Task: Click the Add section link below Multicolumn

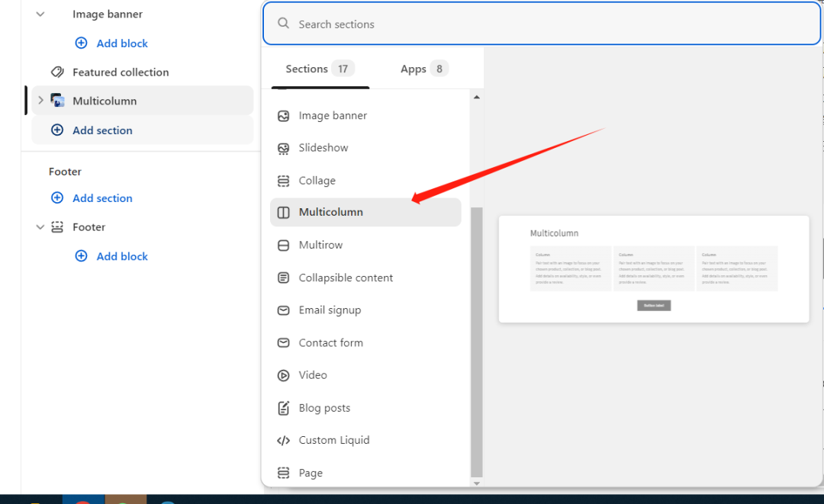Action: point(102,130)
